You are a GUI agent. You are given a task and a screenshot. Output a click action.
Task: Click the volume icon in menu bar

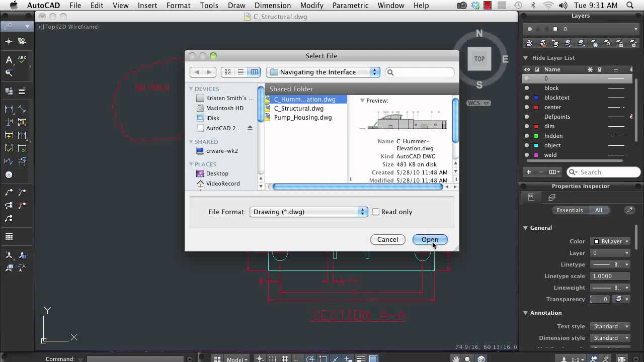pyautogui.click(x=563, y=6)
